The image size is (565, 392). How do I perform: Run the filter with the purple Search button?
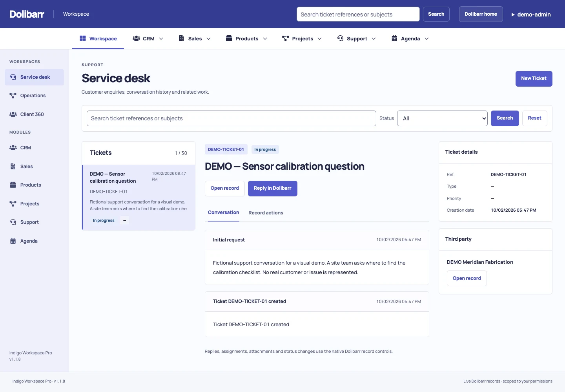click(x=505, y=118)
